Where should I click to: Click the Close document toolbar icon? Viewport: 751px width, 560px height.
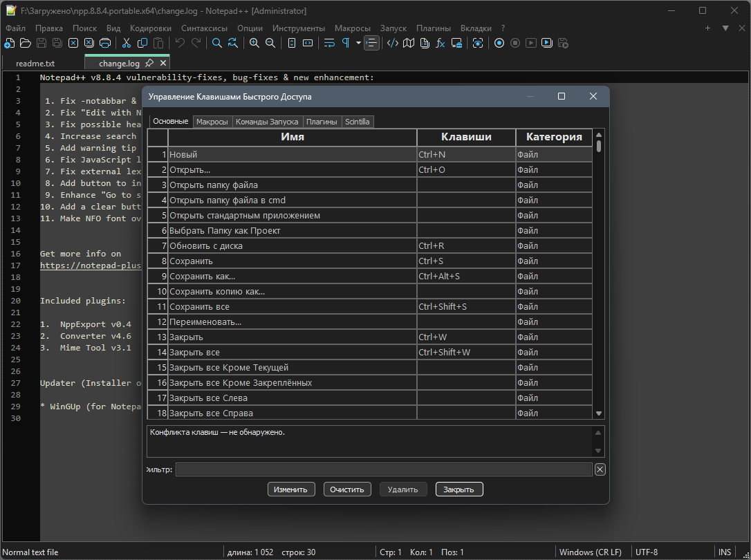(73, 43)
